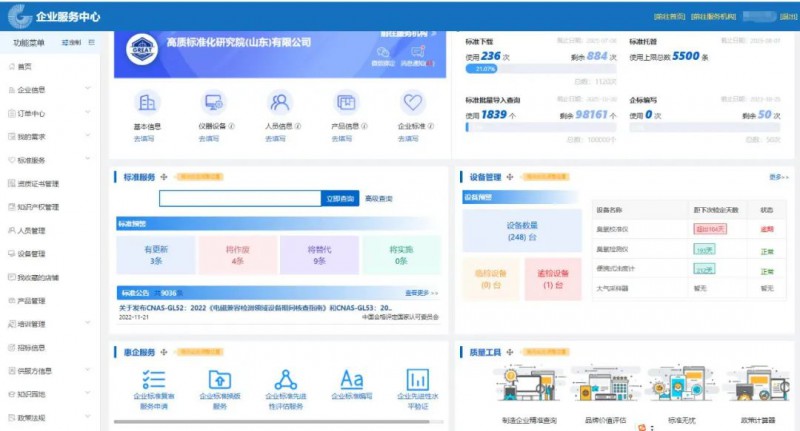Open the 有更新 3条 standards card

[156, 255]
